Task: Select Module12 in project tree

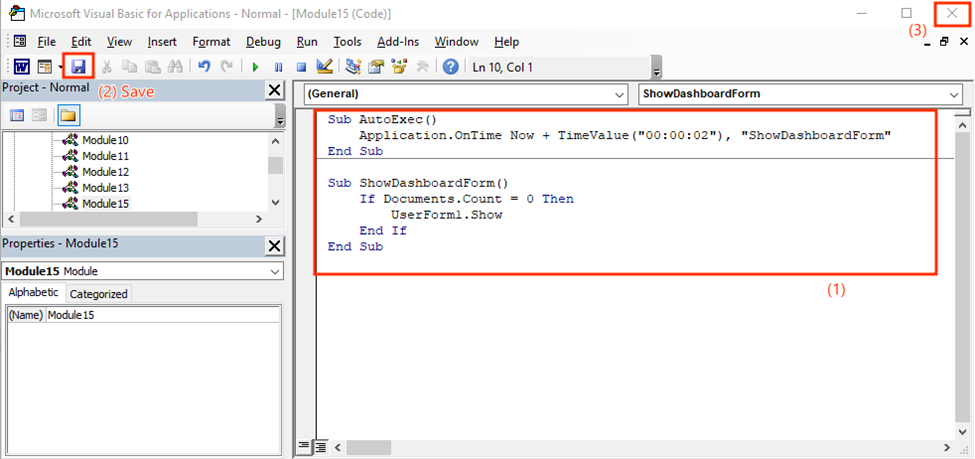Action: pyautogui.click(x=105, y=172)
